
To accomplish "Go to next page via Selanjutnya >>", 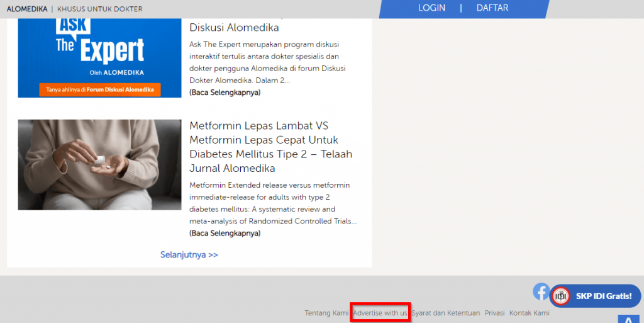I will [189, 255].
